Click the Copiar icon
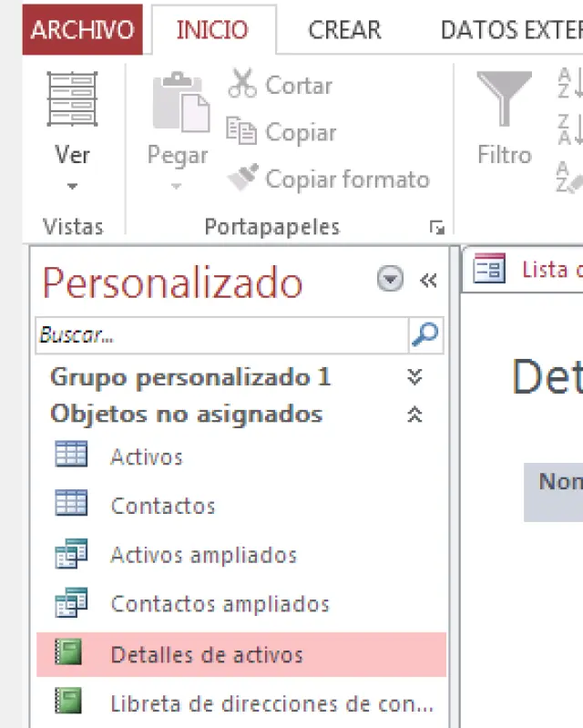Screen dimensions: 583x728 pyautogui.click(x=242, y=131)
